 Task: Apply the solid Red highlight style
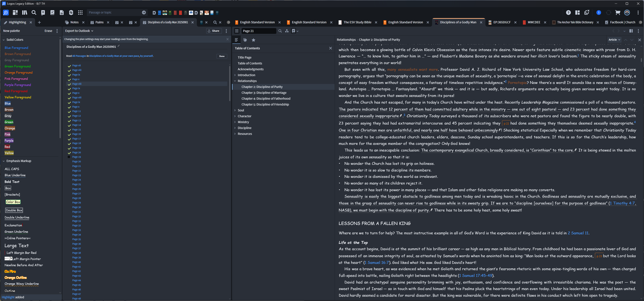click(7, 147)
